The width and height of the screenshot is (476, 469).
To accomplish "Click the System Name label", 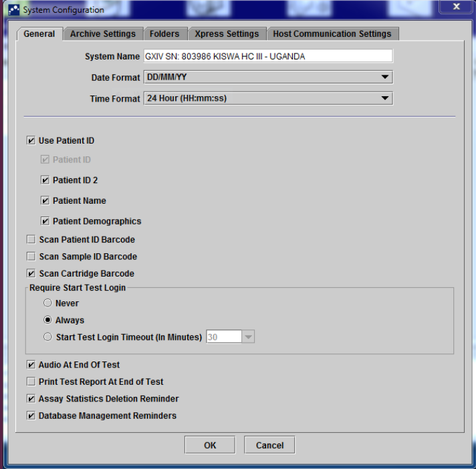I will pyautogui.click(x=112, y=56).
